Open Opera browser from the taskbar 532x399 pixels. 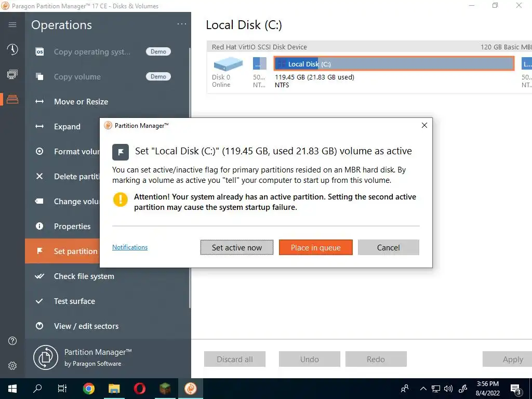[x=139, y=389]
